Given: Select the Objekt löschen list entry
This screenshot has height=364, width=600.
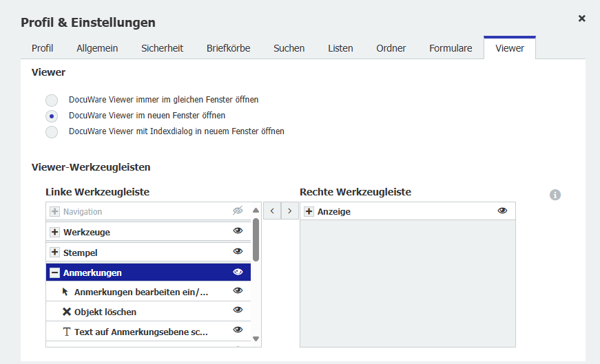Looking at the screenshot, I should 105,312.
